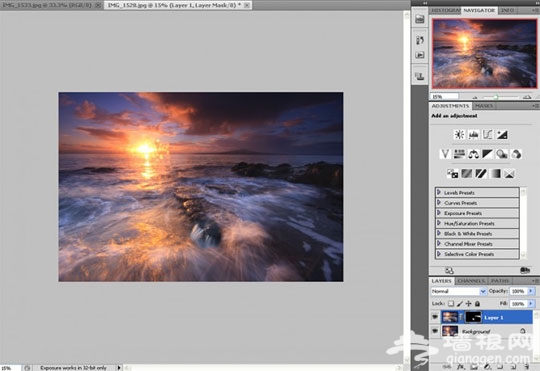Open the History panel dock icon
This screenshot has height=371, width=540.
419,40
